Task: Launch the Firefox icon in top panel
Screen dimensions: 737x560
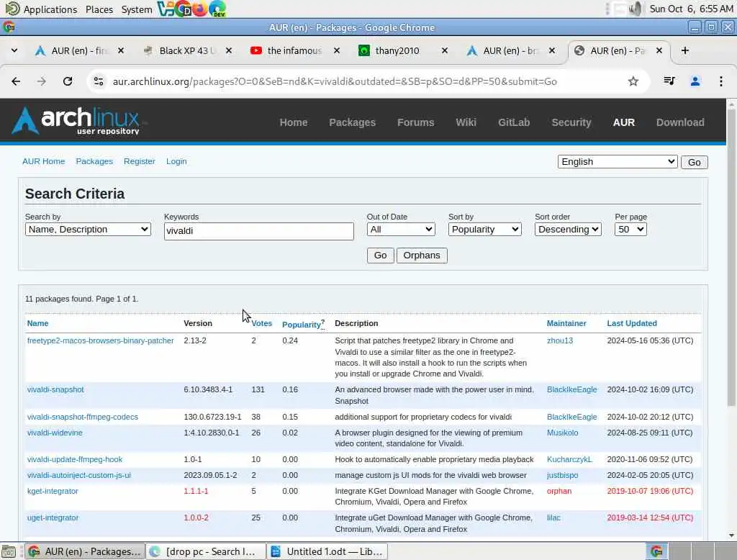Action: (200, 9)
